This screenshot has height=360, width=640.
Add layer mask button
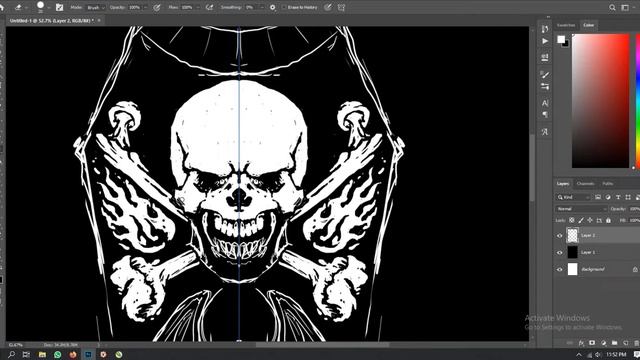tap(592, 343)
